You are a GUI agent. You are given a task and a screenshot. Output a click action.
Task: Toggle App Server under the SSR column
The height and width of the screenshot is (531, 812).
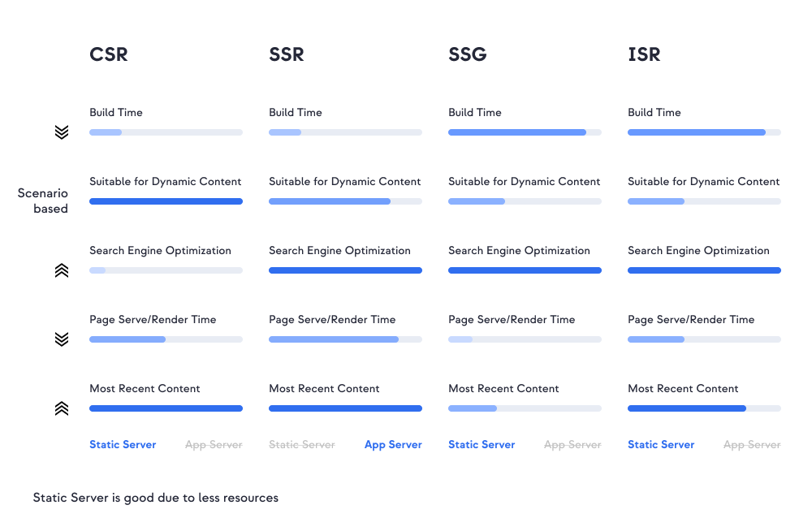[393, 445]
